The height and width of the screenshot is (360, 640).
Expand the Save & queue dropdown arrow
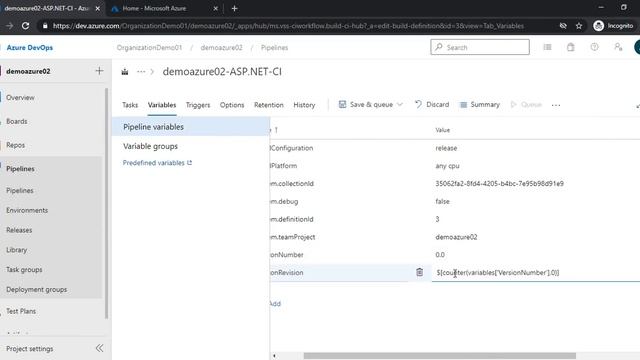[400, 104]
